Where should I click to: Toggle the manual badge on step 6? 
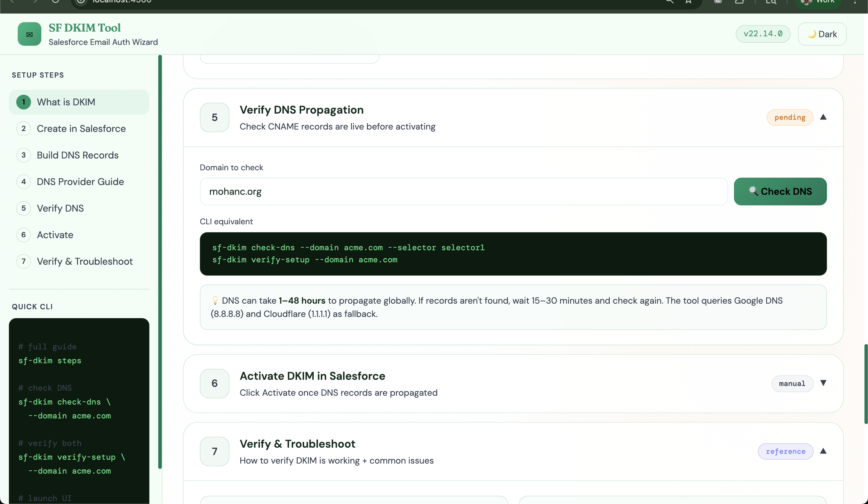coord(792,384)
